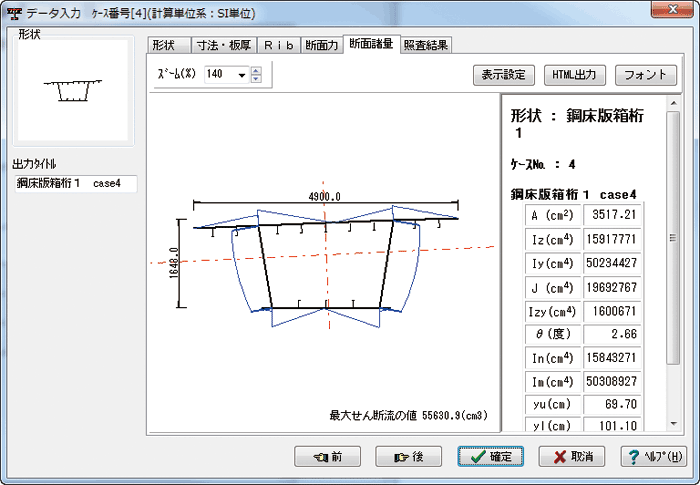Open the zoom percentage dropdown
Image resolution: width=700 pixels, height=485 pixels.
(x=242, y=75)
